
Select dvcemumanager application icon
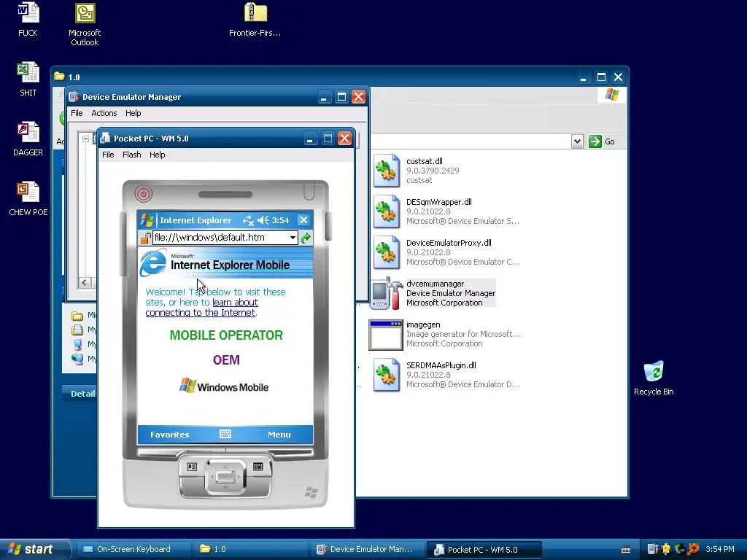tap(387, 293)
